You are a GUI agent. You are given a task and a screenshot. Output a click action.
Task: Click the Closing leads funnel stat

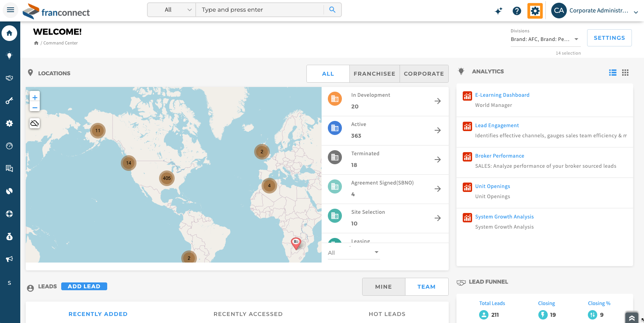coord(547,310)
